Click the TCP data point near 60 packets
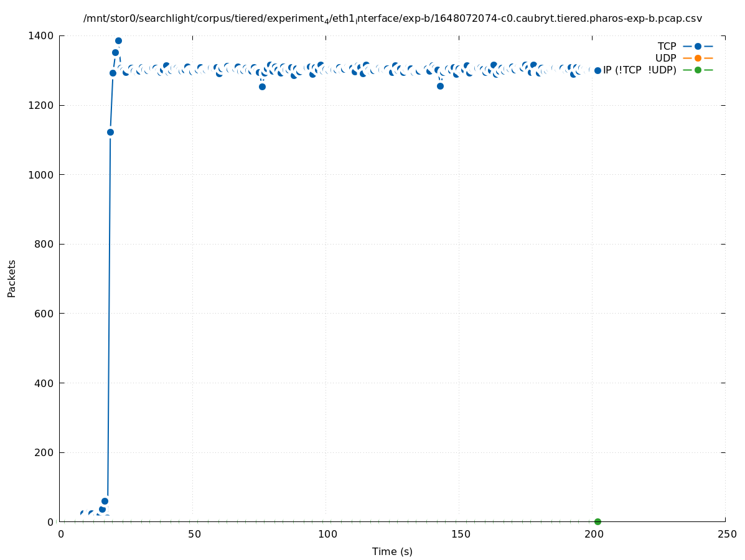The width and height of the screenshot is (745, 560). (105, 501)
